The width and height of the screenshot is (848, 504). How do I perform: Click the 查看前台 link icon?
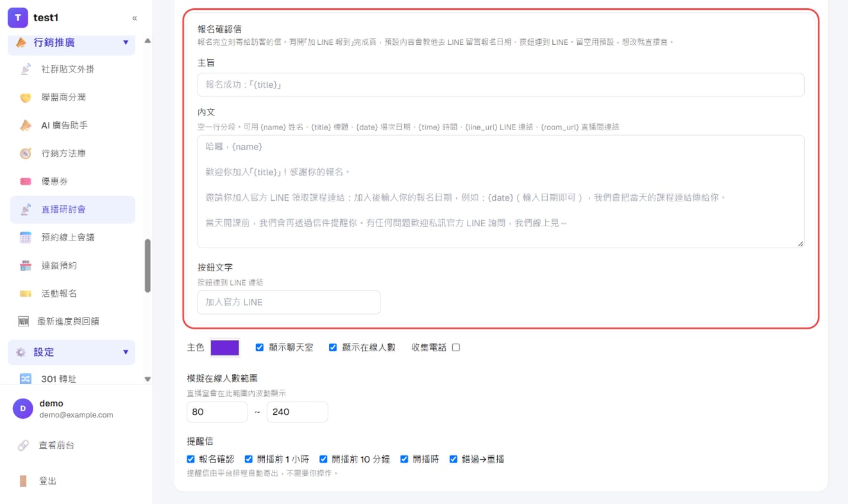pyautogui.click(x=23, y=445)
